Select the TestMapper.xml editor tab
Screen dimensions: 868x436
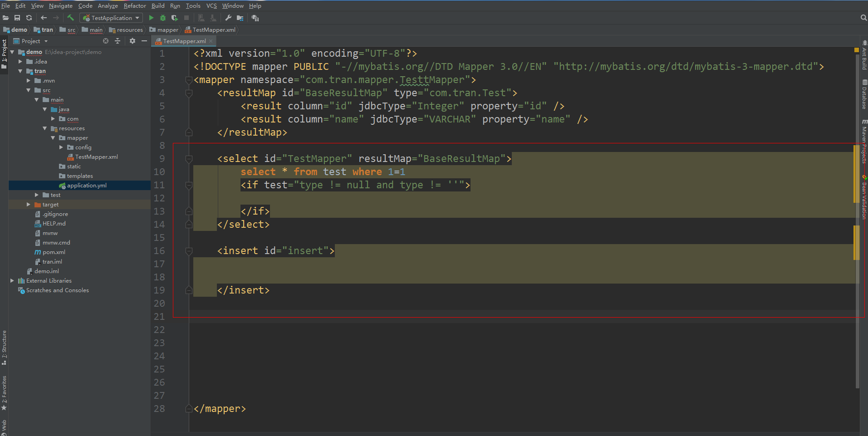[x=184, y=41]
